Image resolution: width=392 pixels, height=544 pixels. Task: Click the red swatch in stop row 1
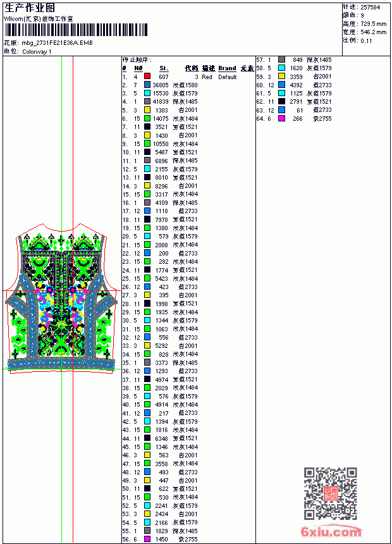click(147, 76)
